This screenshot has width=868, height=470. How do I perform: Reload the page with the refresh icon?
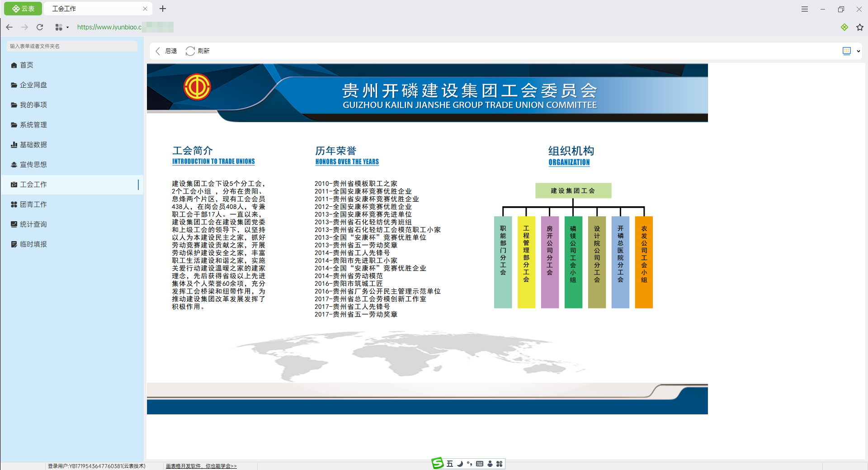pyautogui.click(x=40, y=27)
